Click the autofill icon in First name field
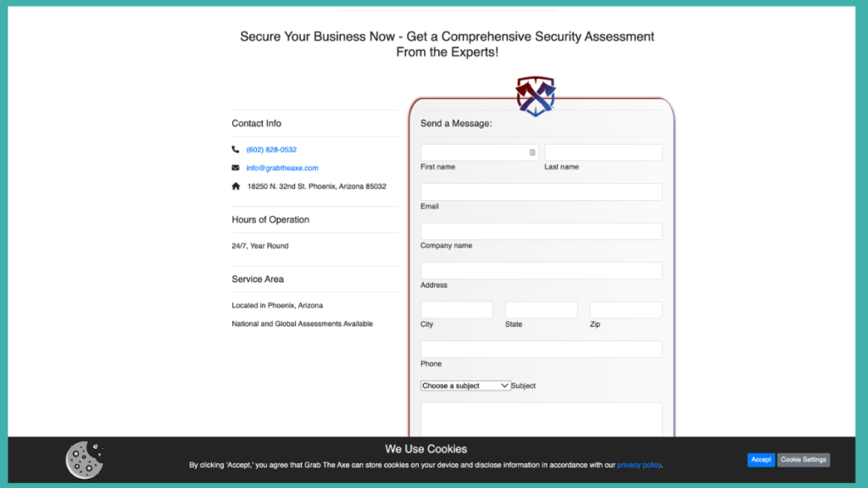 pyautogui.click(x=532, y=152)
